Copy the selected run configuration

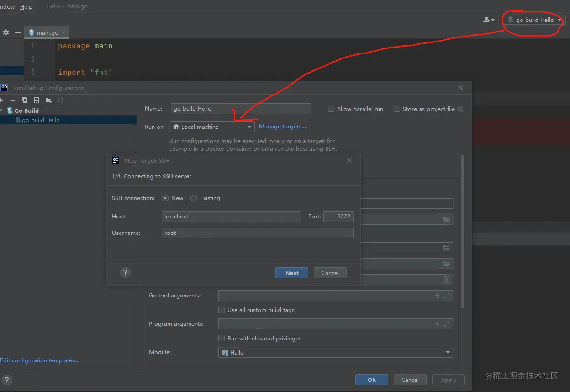[25, 100]
